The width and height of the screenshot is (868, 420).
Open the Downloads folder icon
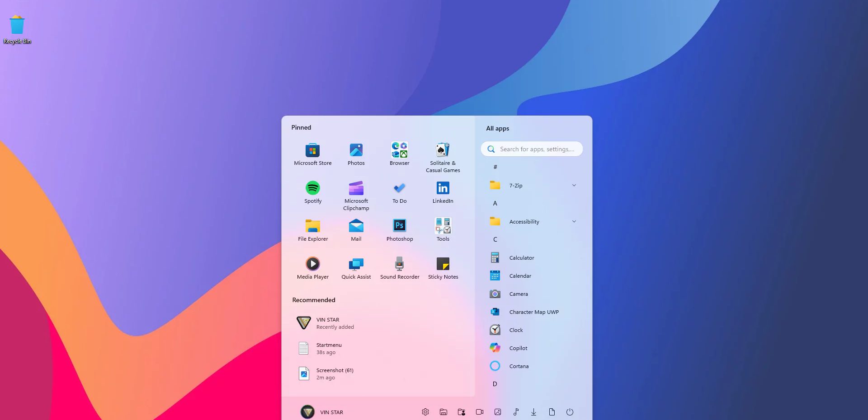point(533,412)
